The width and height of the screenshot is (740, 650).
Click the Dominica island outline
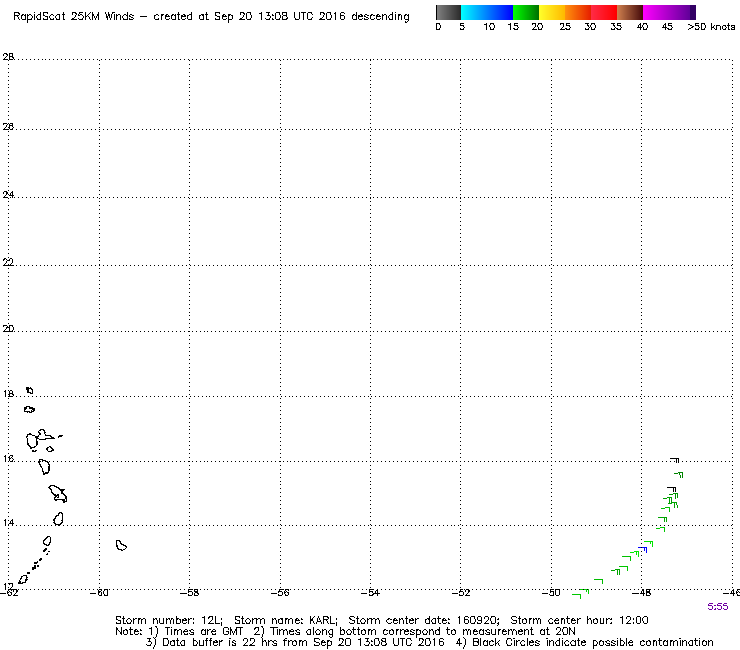coord(44,466)
